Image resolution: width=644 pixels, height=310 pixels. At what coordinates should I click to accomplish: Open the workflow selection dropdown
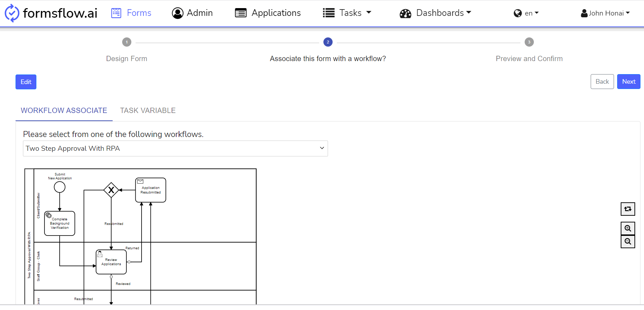click(x=175, y=148)
